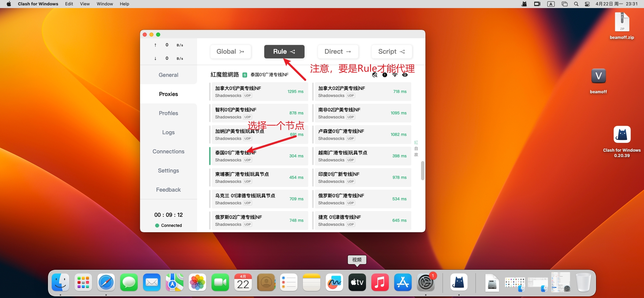
Task: Choose the 加拿大02|沪美专线|NF node
Action: coord(362,92)
